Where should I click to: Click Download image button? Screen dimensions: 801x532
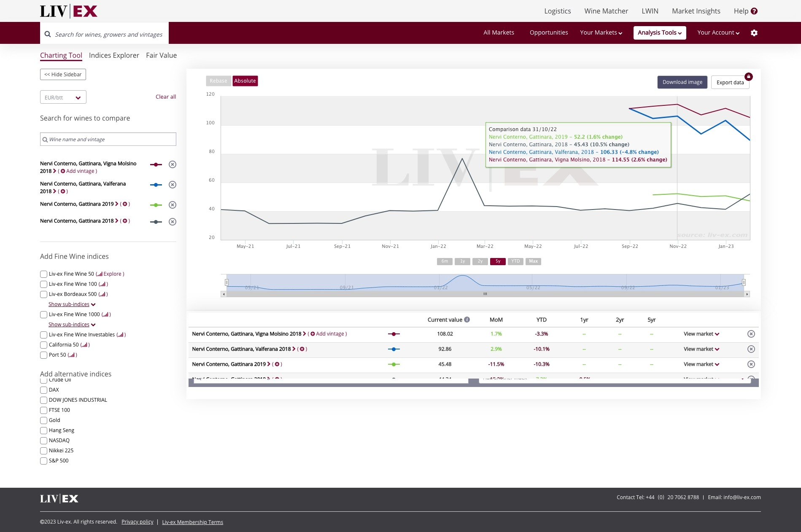[682, 82]
